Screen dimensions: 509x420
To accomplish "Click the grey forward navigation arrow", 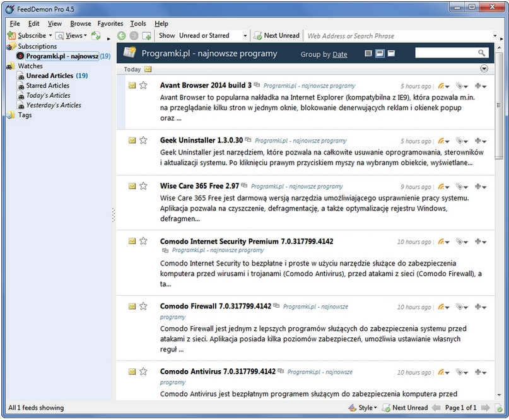I will point(134,35).
